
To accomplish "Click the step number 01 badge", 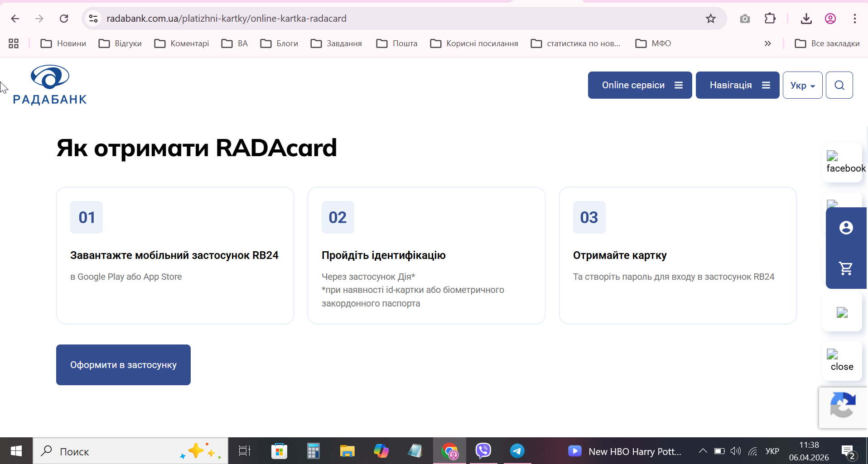I will [x=87, y=217].
